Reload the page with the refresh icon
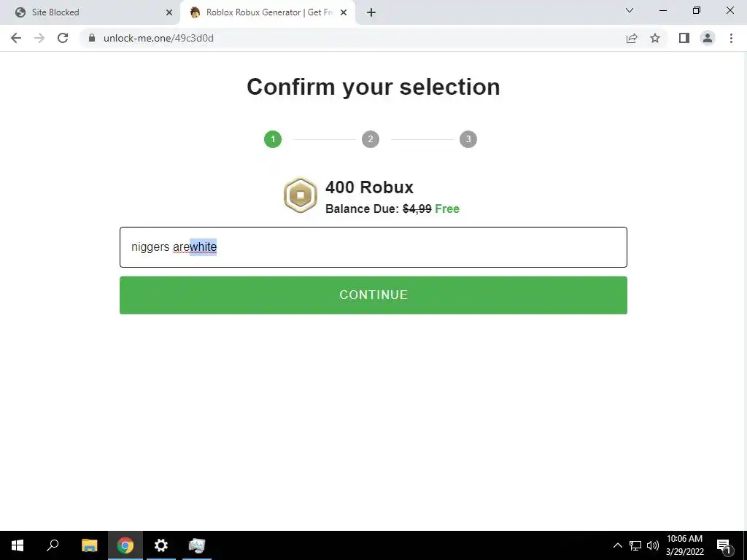This screenshot has height=560, width=747. (x=63, y=38)
